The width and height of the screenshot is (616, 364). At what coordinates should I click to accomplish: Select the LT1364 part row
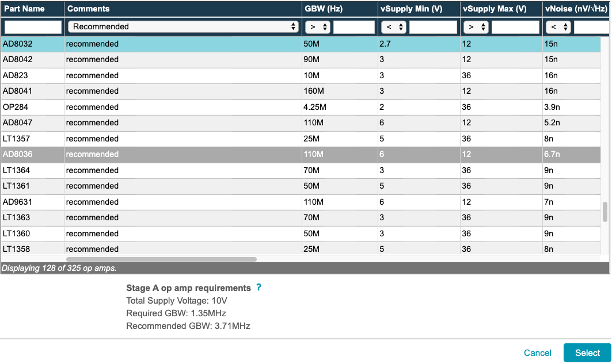point(301,170)
